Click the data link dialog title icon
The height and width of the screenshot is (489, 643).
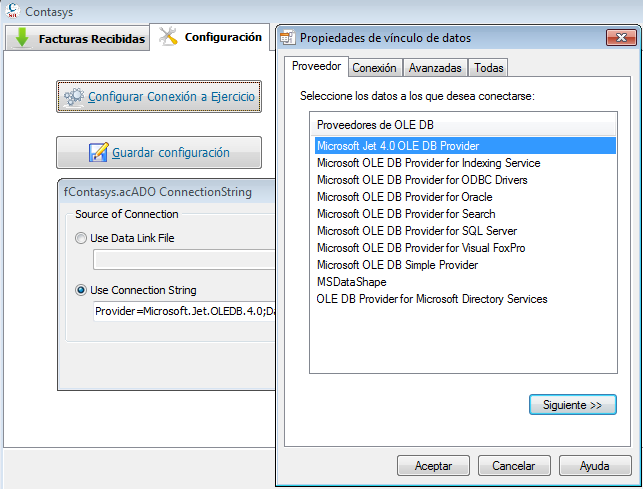[x=288, y=38]
